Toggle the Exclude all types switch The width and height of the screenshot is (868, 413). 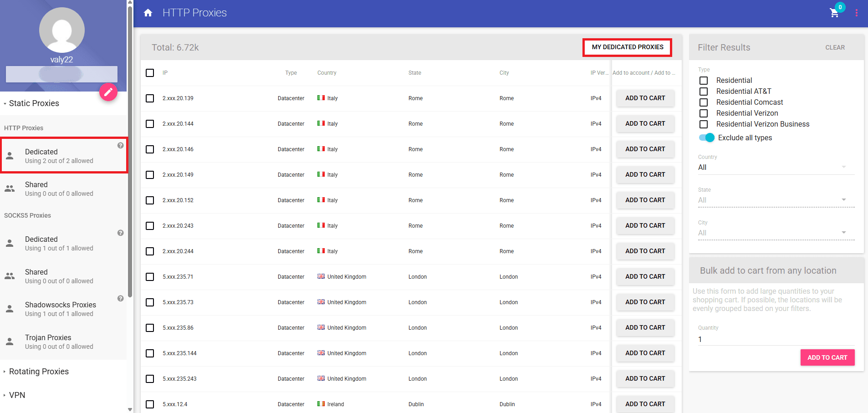pyautogui.click(x=707, y=138)
